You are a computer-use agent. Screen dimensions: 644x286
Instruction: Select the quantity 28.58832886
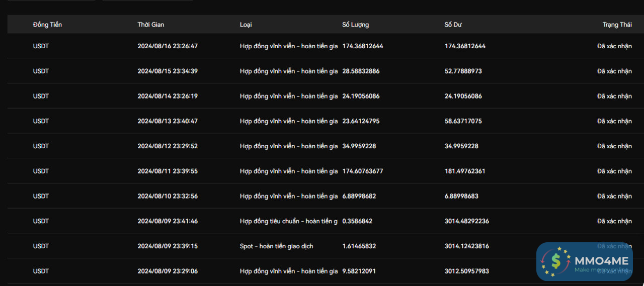(361, 71)
